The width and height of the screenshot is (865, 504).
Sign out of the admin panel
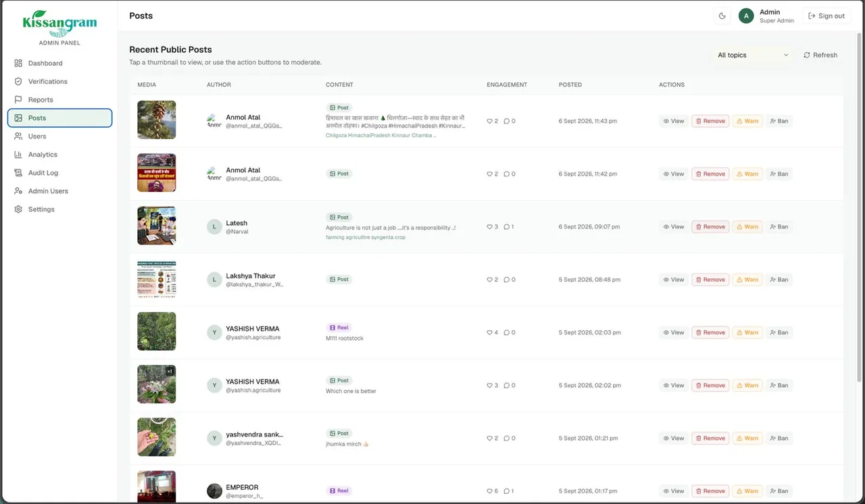pyautogui.click(x=826, y=16)
